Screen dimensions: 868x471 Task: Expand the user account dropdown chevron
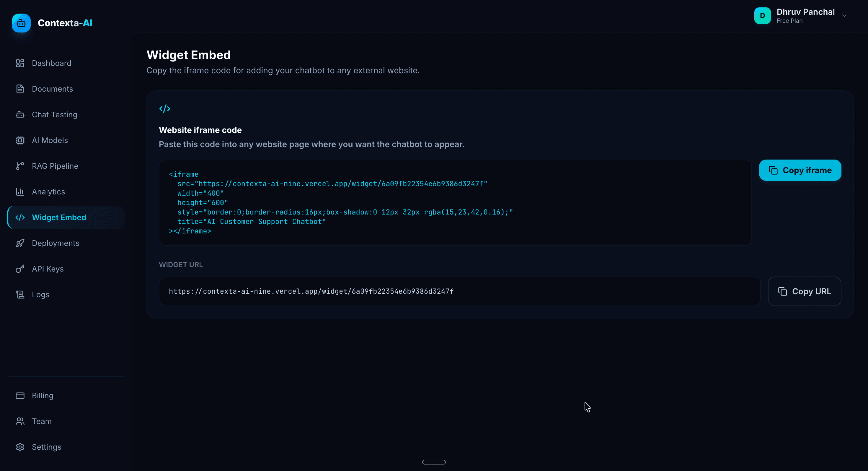pos(844,15)
